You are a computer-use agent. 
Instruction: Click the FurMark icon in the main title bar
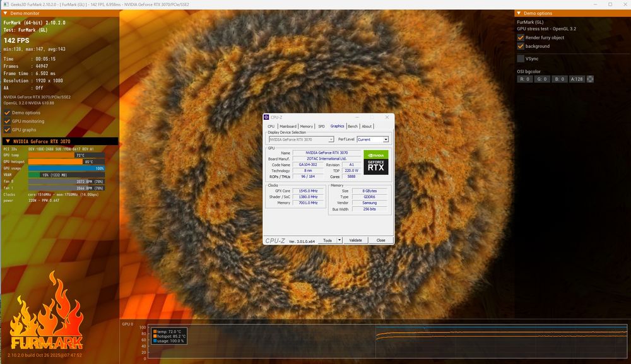click(6, 4)
